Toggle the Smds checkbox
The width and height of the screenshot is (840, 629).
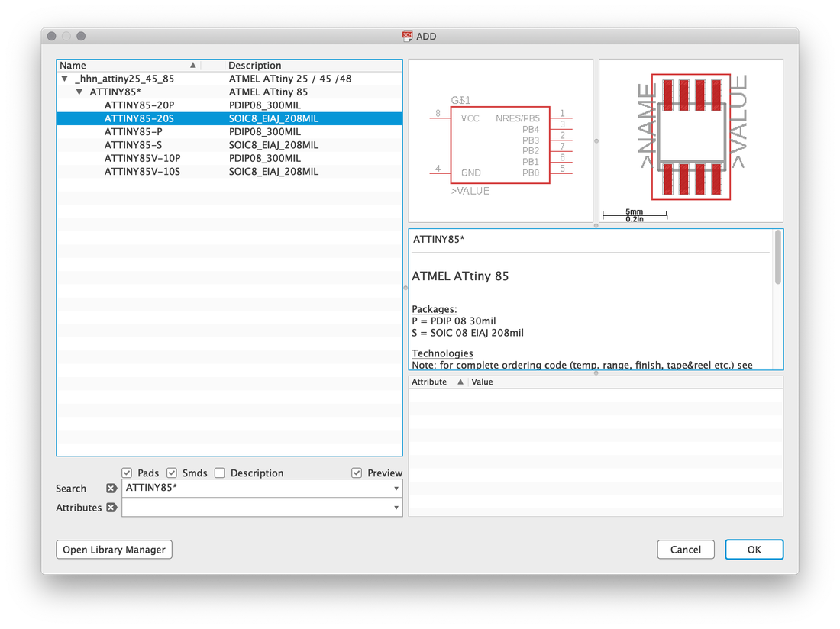coord(171,473)
